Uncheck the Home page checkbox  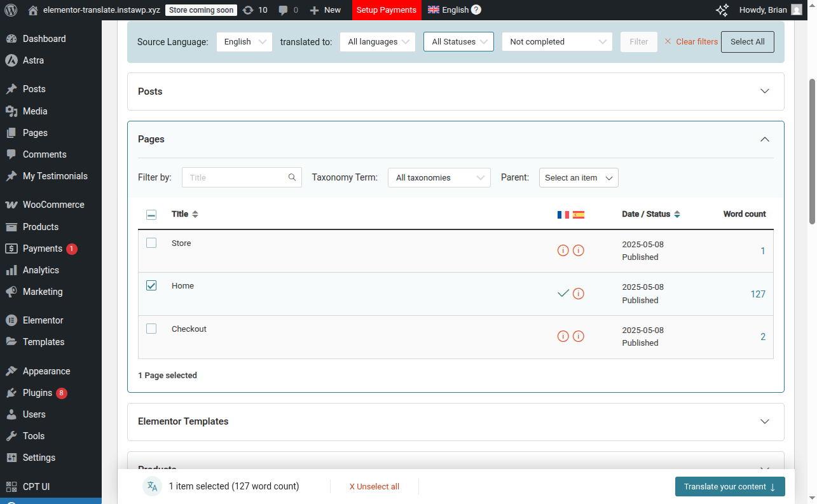click(x=151, y=285)
